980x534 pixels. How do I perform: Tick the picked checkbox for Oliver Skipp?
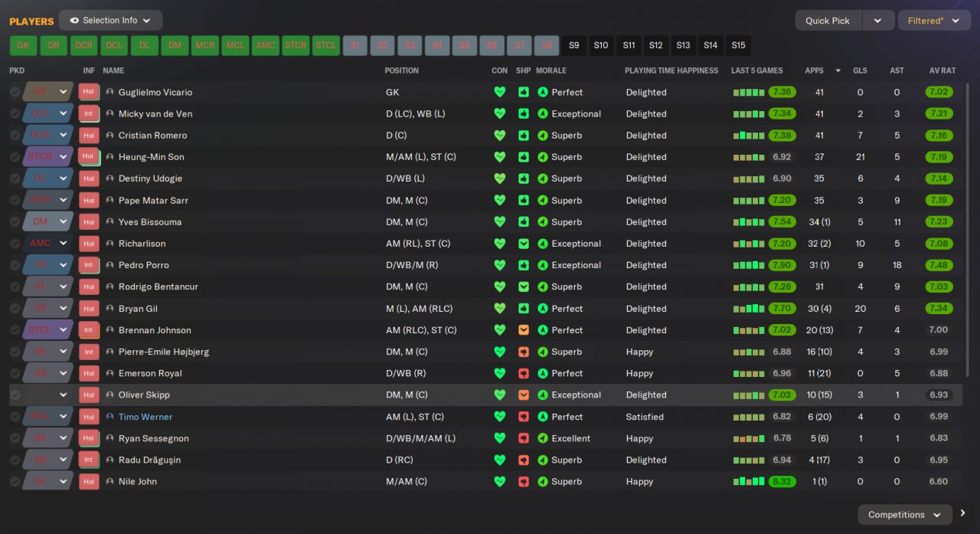(15, 395)
